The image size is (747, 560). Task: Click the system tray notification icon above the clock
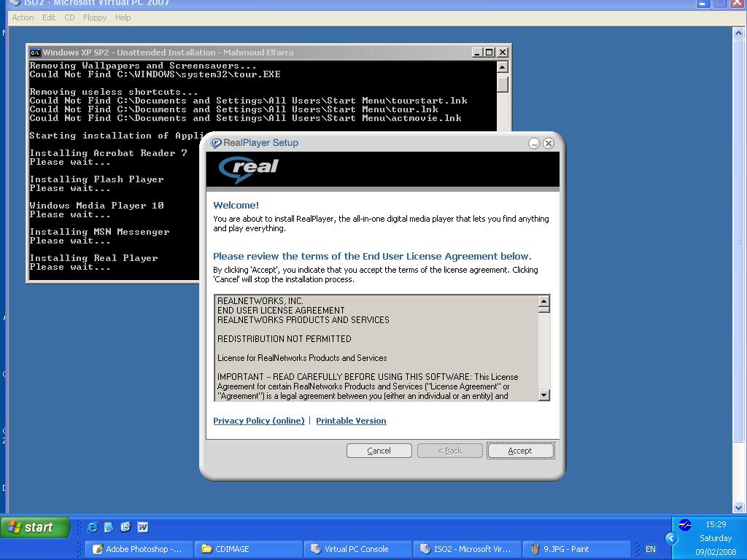pyautogui.click(x=685, y=525)
